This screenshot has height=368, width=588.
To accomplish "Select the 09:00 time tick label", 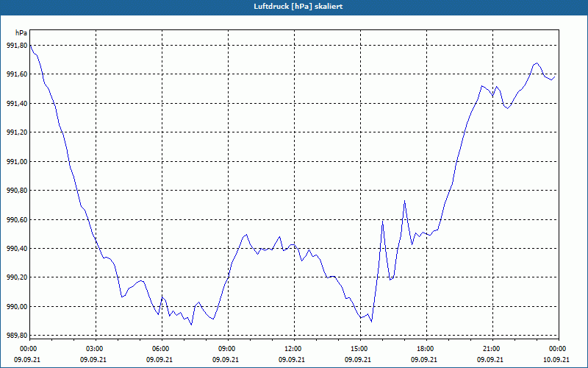I will (228, 349).
